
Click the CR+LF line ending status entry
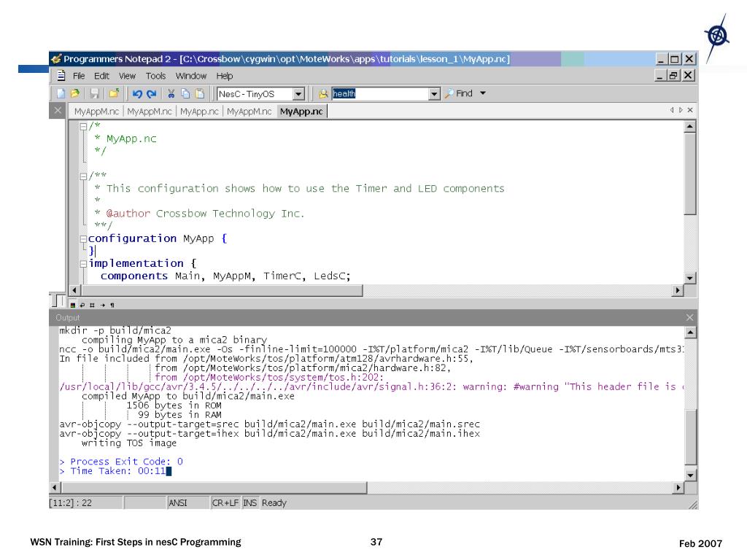click(225, 503)
